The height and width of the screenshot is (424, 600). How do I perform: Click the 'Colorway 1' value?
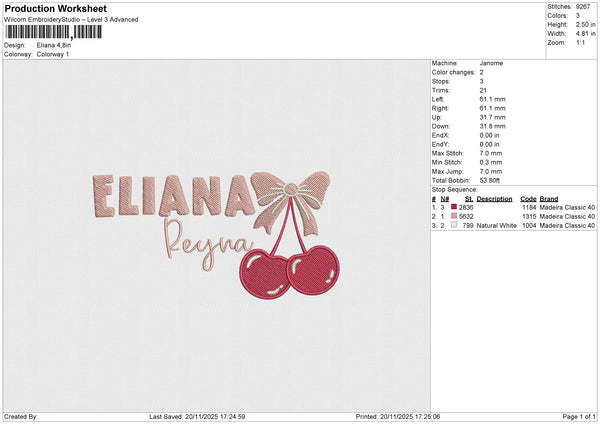[x=53, y=54]
